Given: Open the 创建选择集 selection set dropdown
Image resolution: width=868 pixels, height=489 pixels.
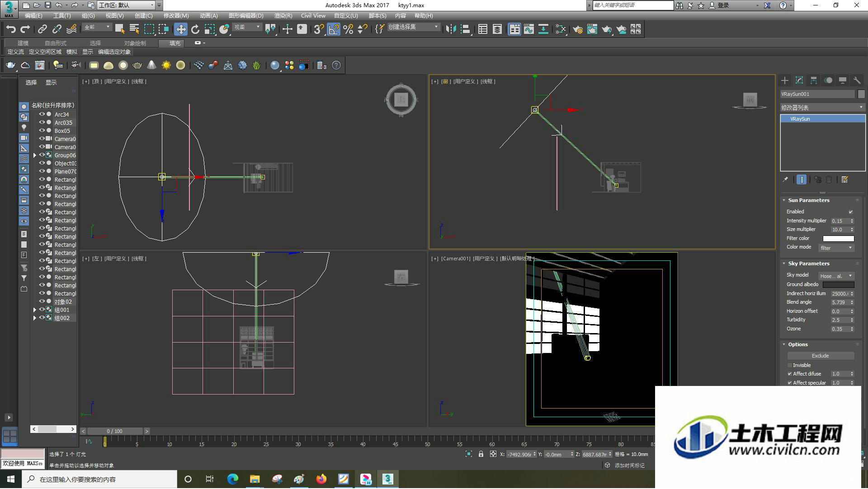Looking at the screenshot, I should coord(413,27).
